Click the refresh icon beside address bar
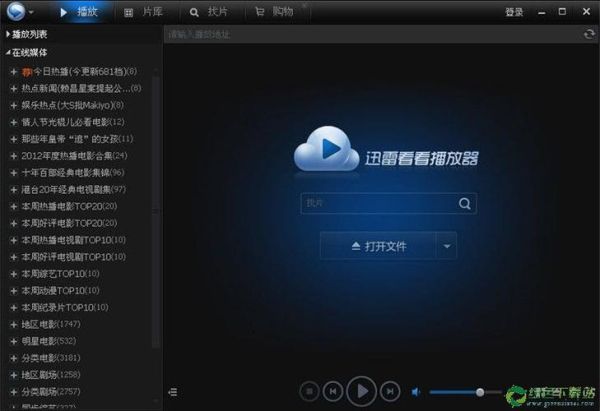The width and height of the screenshot is (600, 411). [589, 34]
